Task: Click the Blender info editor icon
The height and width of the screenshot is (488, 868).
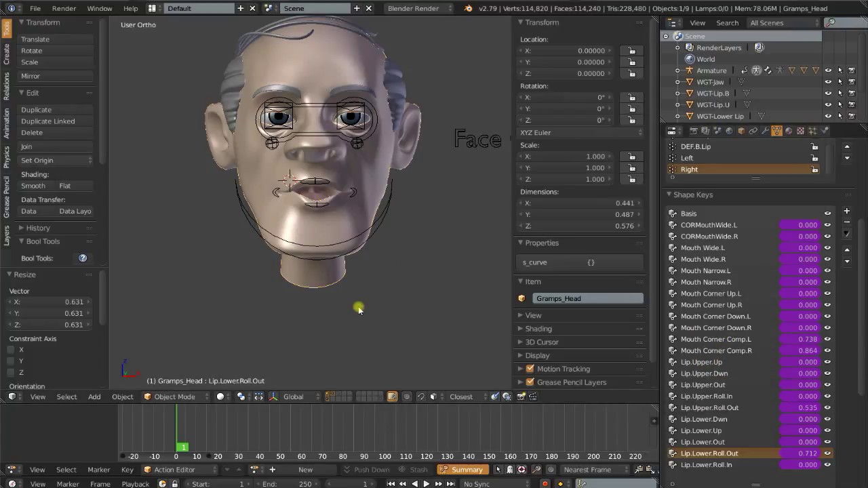Action: tap(12, 8)
